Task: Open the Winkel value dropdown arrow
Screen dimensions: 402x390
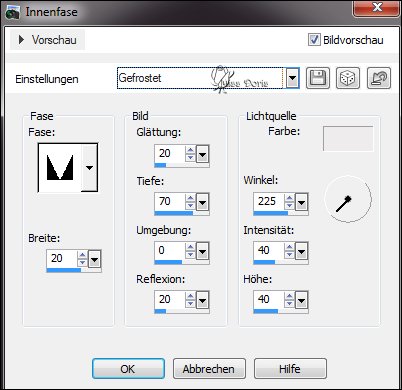Action: coord(301,202)
